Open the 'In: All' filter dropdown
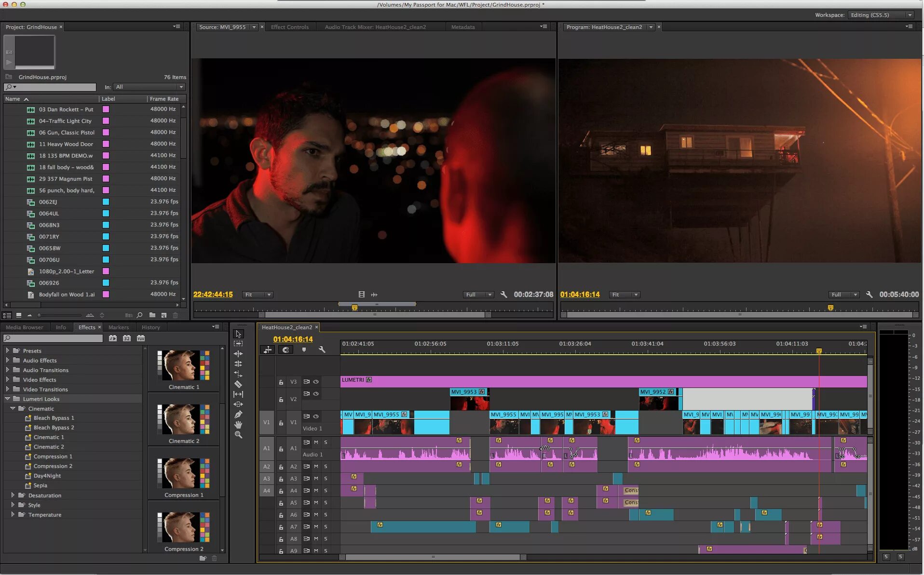This screenshot has width=924, height=575. (x=149, y=87)
